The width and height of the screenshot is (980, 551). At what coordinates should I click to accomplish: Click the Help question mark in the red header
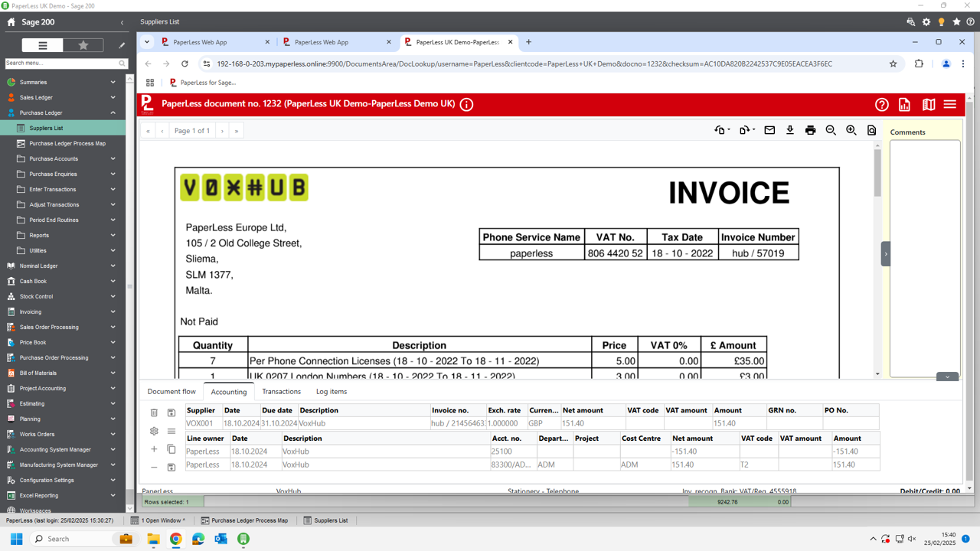[882, 103]
